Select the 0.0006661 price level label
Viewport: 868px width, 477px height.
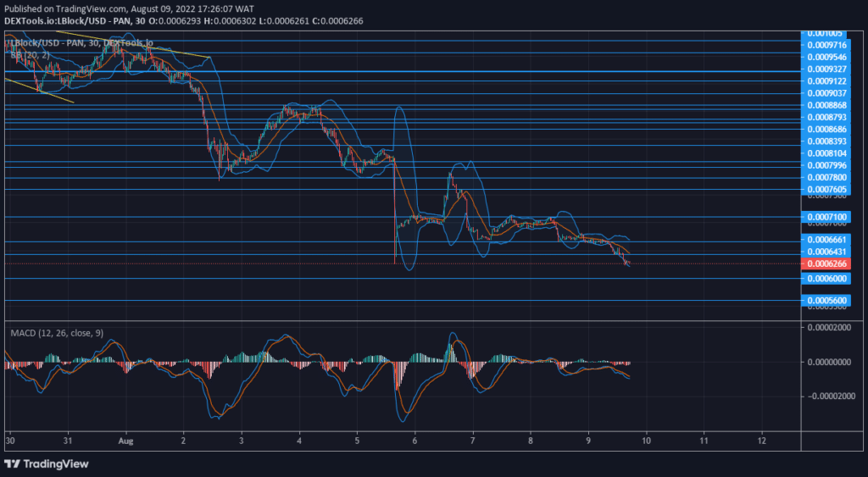pyautogui.click(x=826, y=240)
